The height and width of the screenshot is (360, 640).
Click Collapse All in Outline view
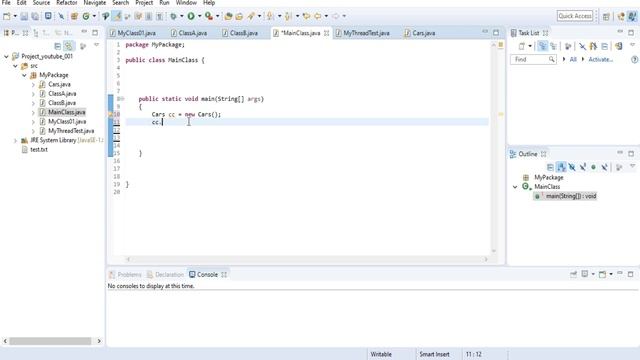coord(550,167)
